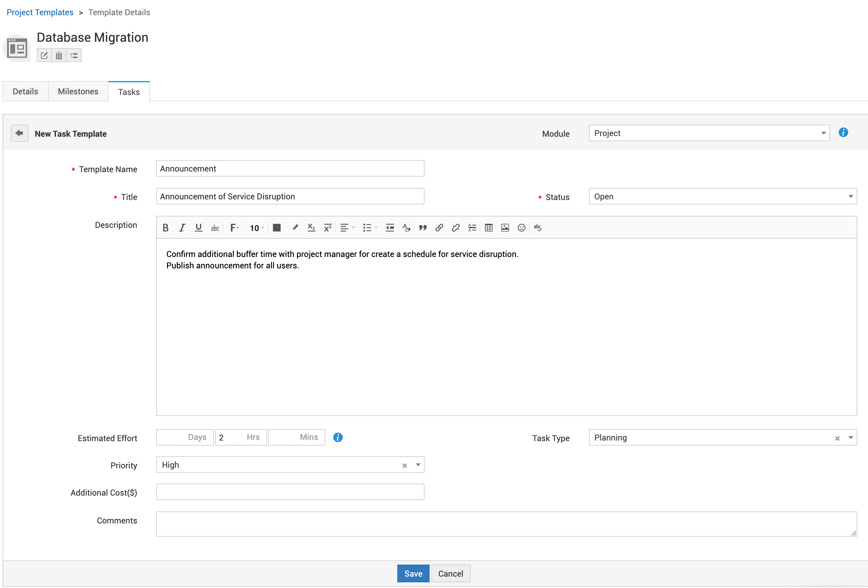Toggle bold formatting in description editor

point(165,228)
